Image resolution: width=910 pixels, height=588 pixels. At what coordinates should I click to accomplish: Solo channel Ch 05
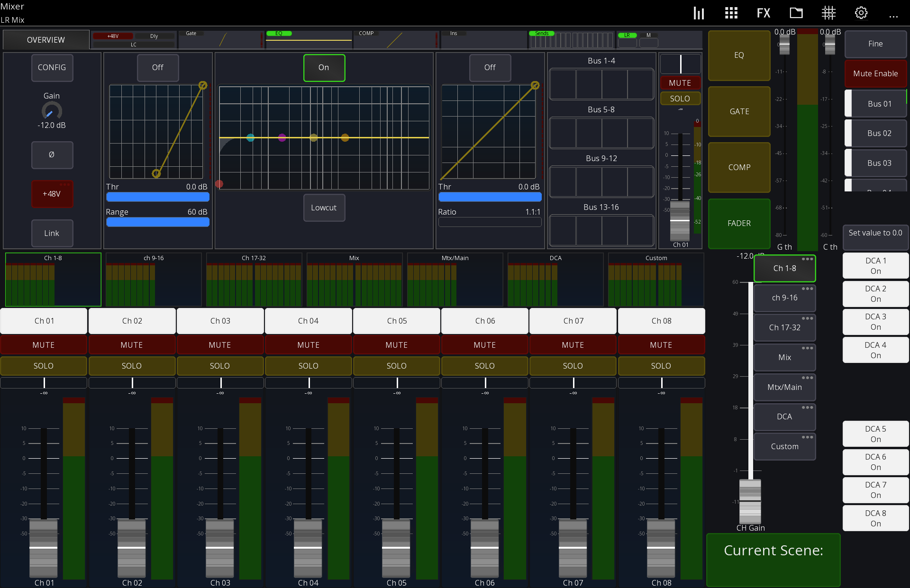coord(397,366)
